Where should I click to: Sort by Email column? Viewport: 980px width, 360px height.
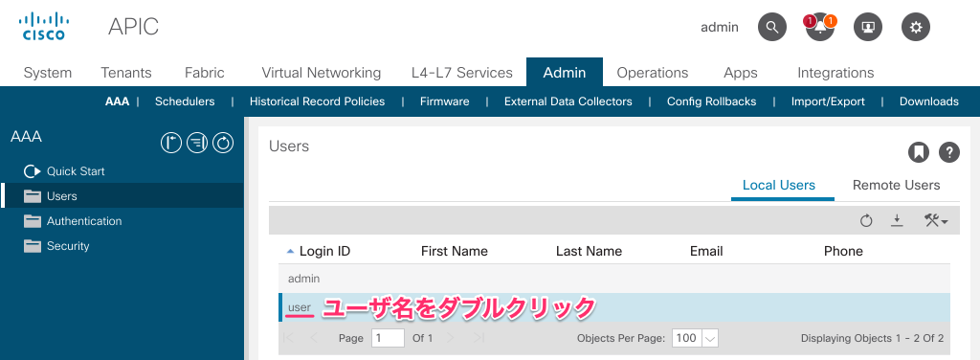pyautogui.click(x=706, y=251)
